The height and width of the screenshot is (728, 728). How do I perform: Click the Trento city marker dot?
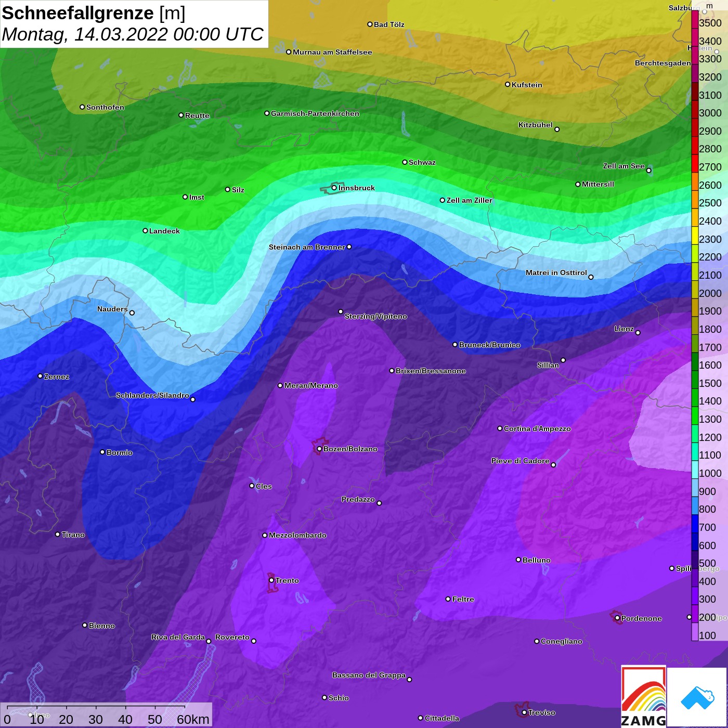coord(271,580)
